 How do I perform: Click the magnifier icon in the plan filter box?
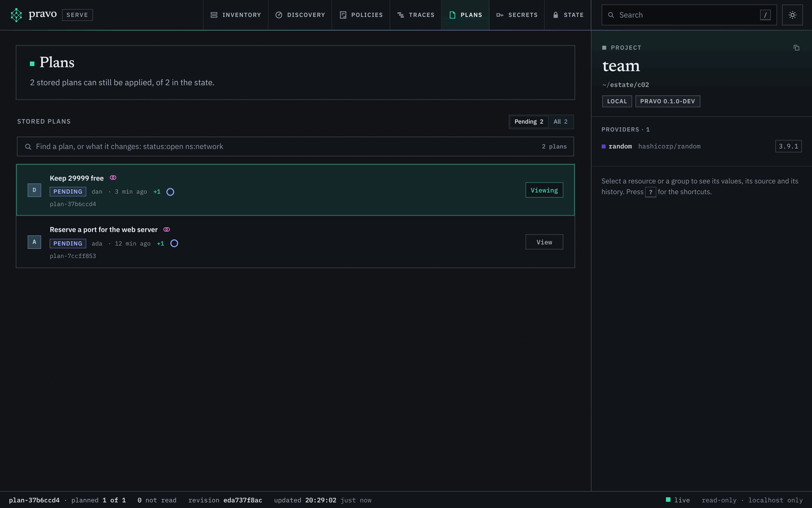(28, 146)
